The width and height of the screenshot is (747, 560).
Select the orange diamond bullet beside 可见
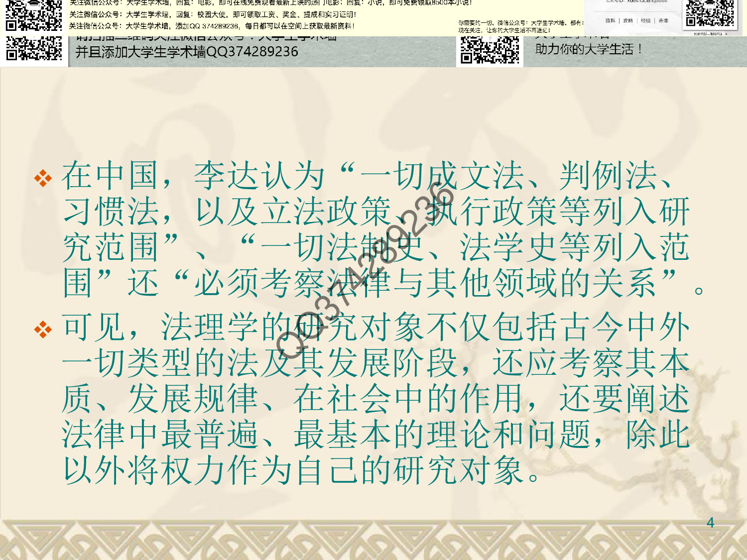tap(44, 329)
